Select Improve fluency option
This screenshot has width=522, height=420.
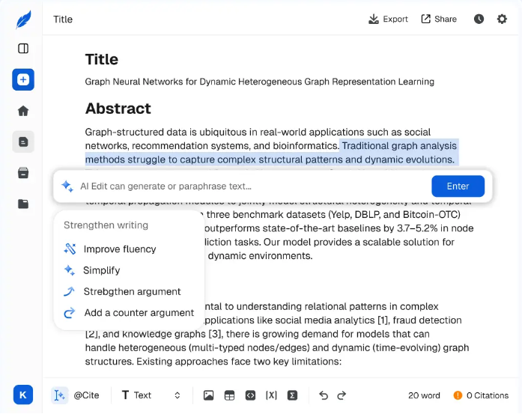[x=119, y=249]
